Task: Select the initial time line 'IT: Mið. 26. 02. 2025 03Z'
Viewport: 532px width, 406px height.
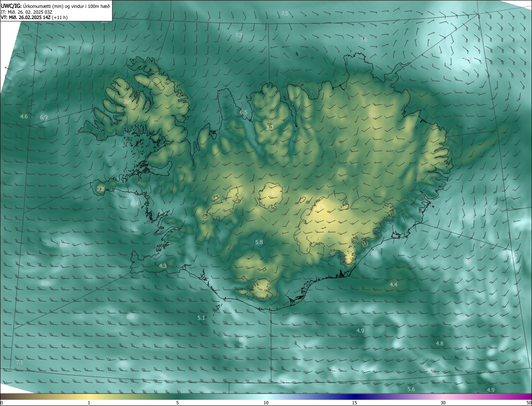Action: [x=26, y=12]
